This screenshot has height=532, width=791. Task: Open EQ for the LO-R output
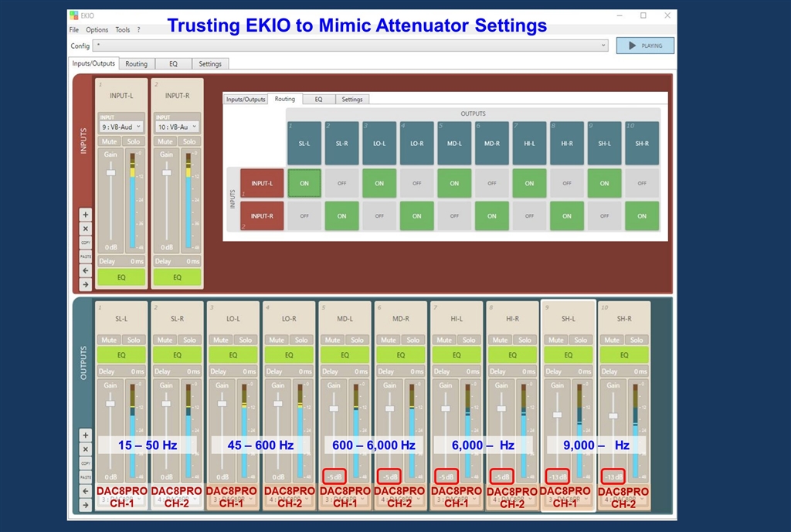coord(289,355)
